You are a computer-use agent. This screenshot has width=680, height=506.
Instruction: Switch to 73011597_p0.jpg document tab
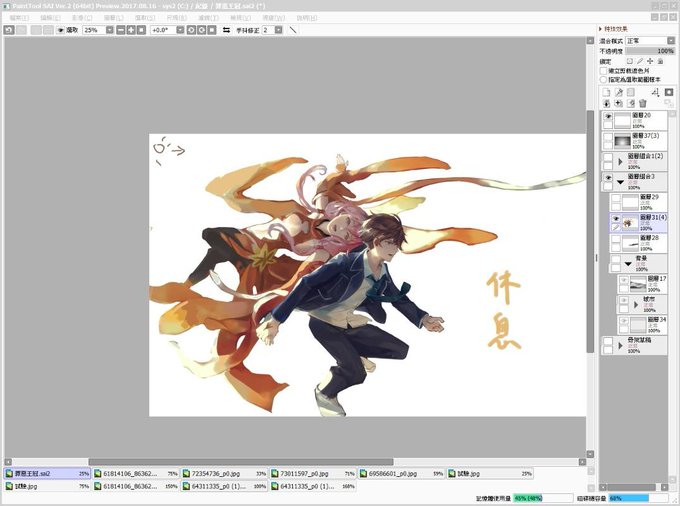[x=313, y=473]
